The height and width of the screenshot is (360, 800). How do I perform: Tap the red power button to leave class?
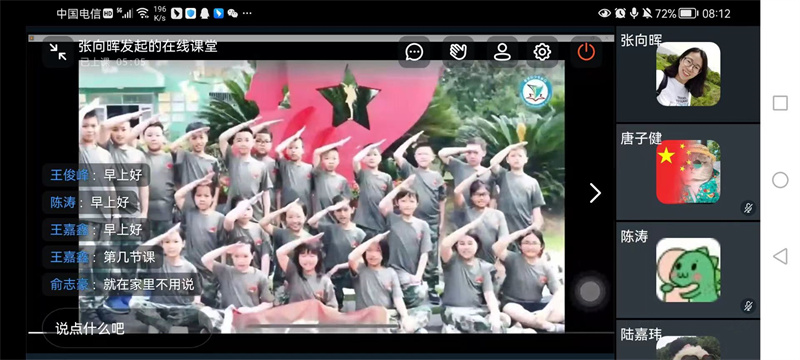pyautogui.click(x=586, y=52)
